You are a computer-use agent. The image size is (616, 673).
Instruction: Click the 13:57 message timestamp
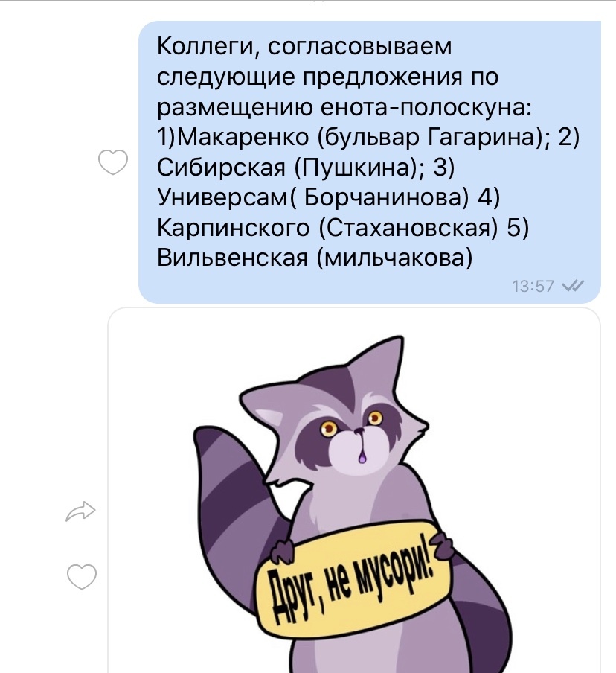click(533, 287)
